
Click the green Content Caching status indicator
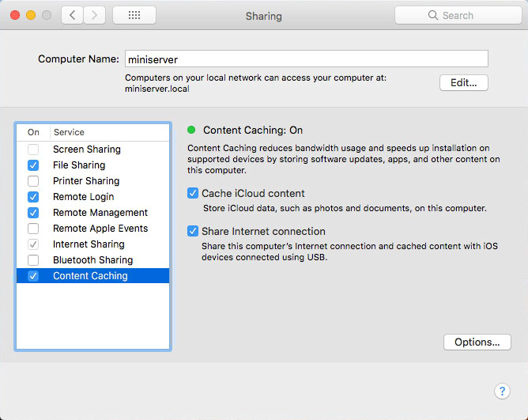pos(191,130)
